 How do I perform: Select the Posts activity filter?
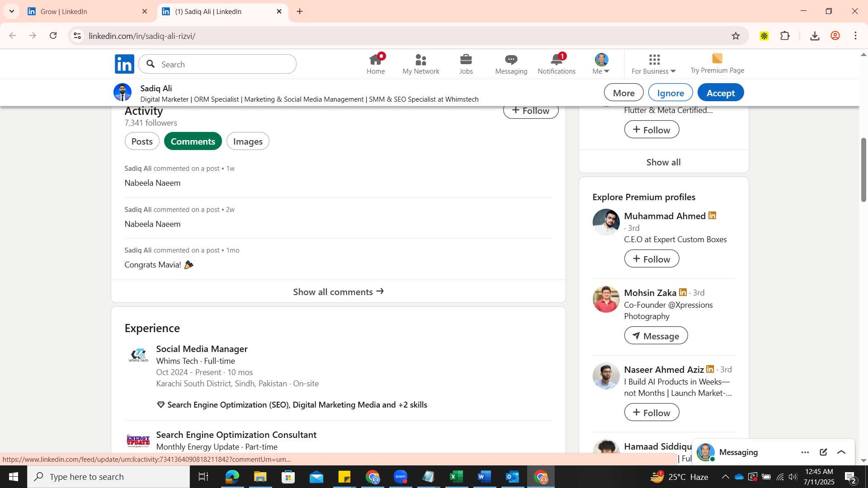pos(142,141)
